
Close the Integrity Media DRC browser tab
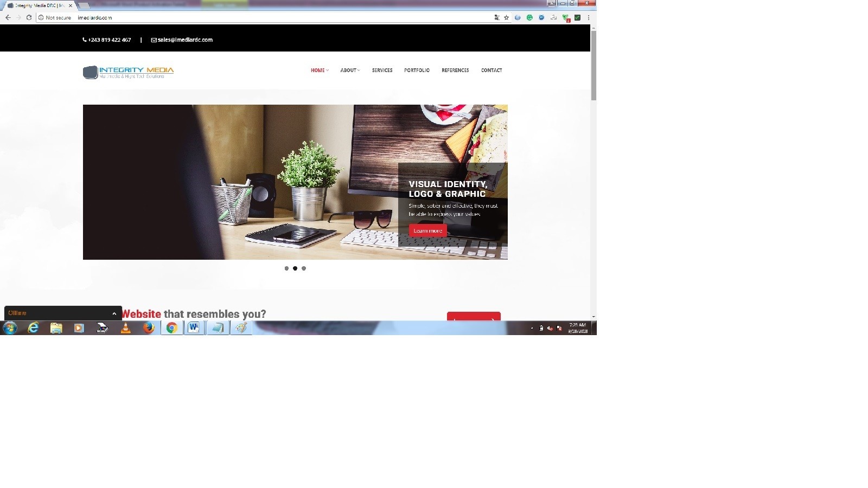click(71, 5)
